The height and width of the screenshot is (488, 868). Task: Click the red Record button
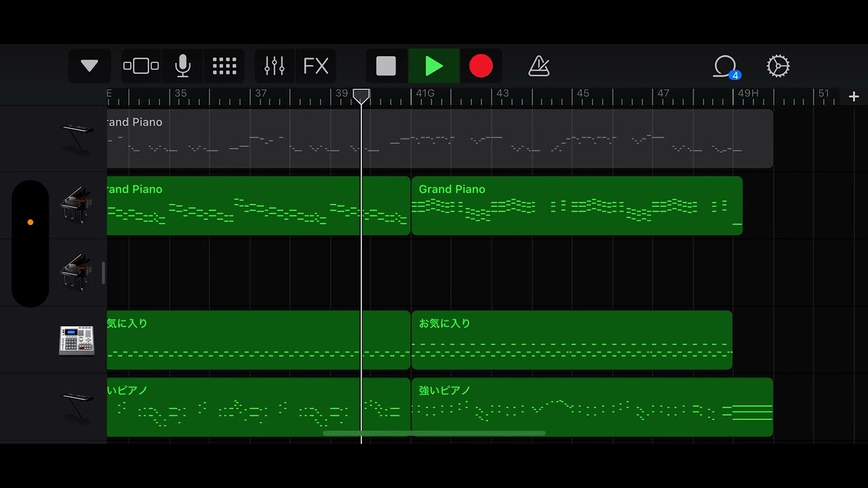tap(481, 66)
